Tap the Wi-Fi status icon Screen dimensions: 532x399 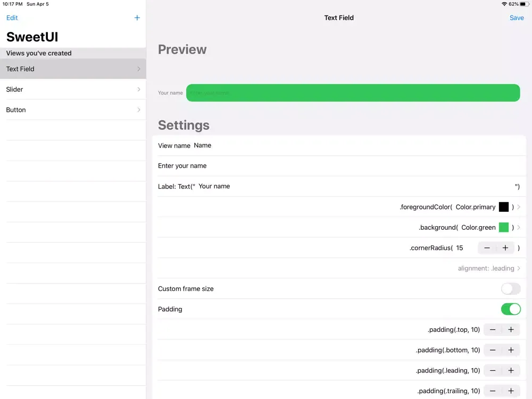tap(504, 4)
